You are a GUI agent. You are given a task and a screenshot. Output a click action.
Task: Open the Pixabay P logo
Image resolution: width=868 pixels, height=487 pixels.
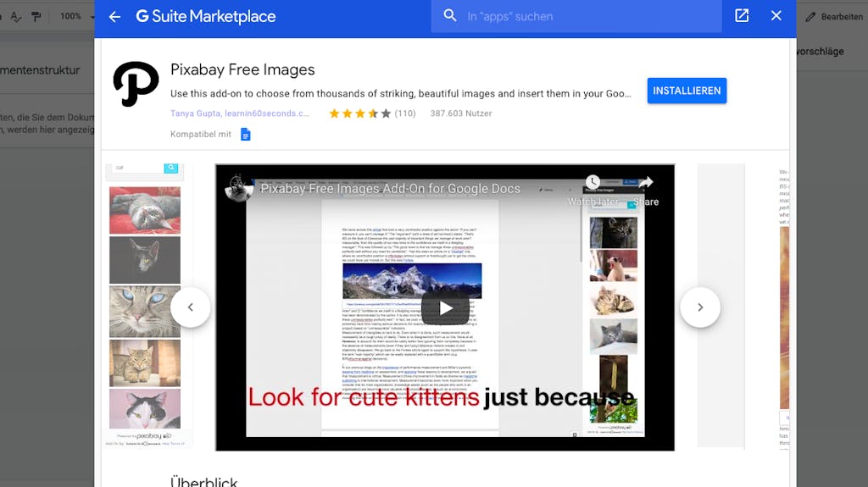(x=136, y=84)
